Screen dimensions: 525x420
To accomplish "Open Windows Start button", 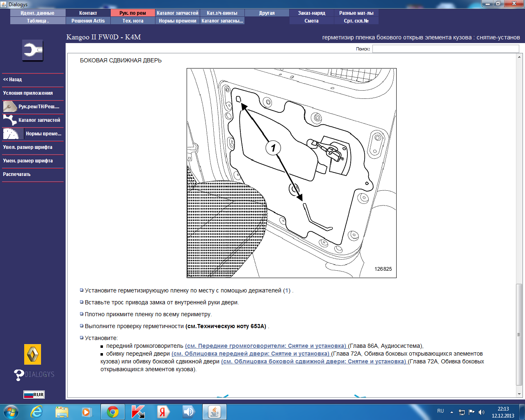I will 11,412.
